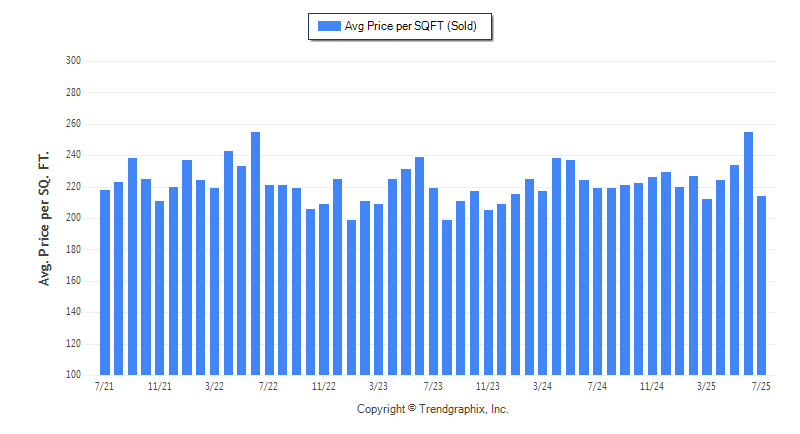Select the 7/23 x-axis date label
This screenshot has height=434, width=800.
pyautogui.click(x=433, y=387)
